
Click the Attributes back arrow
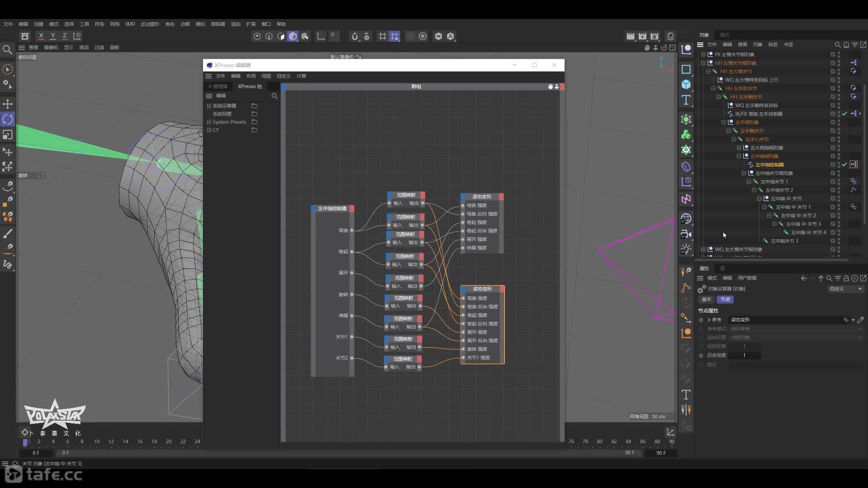(804, 278)
